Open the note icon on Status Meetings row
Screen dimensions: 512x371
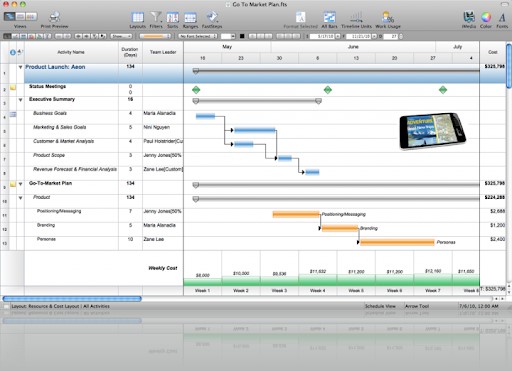(x=13, y=87)
